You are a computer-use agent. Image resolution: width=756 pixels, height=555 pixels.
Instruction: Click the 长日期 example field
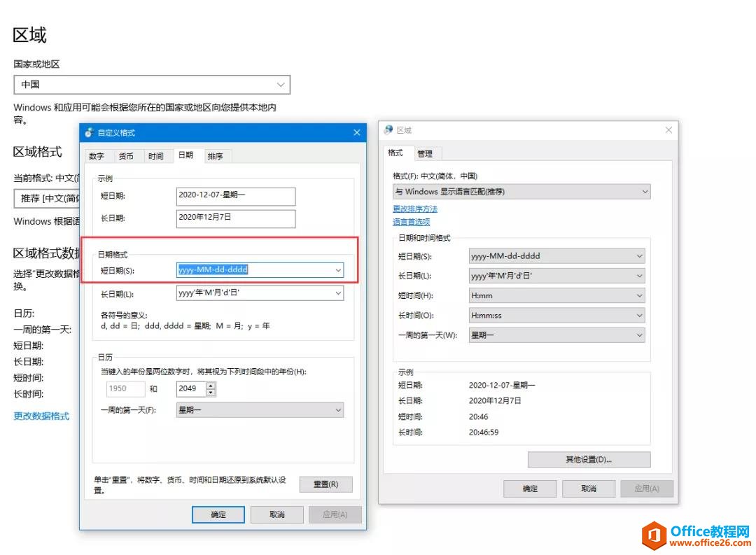click(x=236, y=218)
